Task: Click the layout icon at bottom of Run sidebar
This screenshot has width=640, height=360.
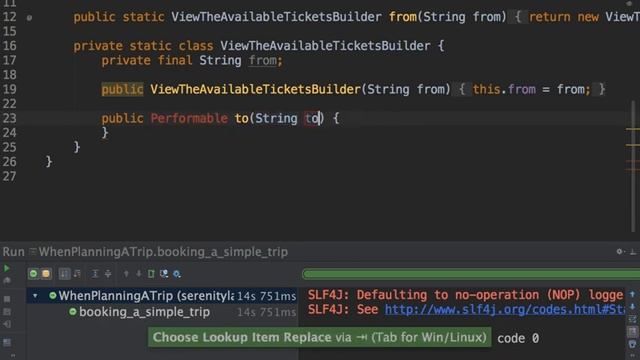Action: click(7, 342)
